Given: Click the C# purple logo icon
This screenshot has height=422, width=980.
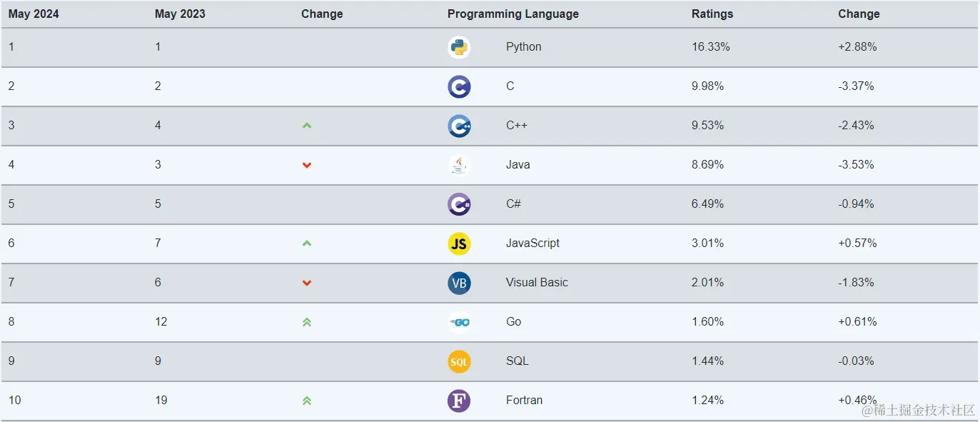Looking at the screenshot, I should tap(459, 205).
